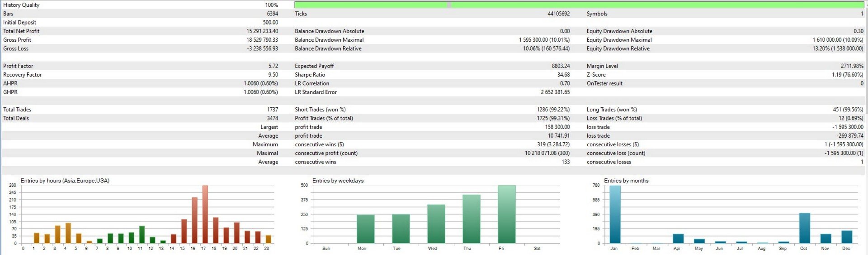
Task: Select the Jan bar in months chart
Action: pyautogui.click(x=615, y=214)
